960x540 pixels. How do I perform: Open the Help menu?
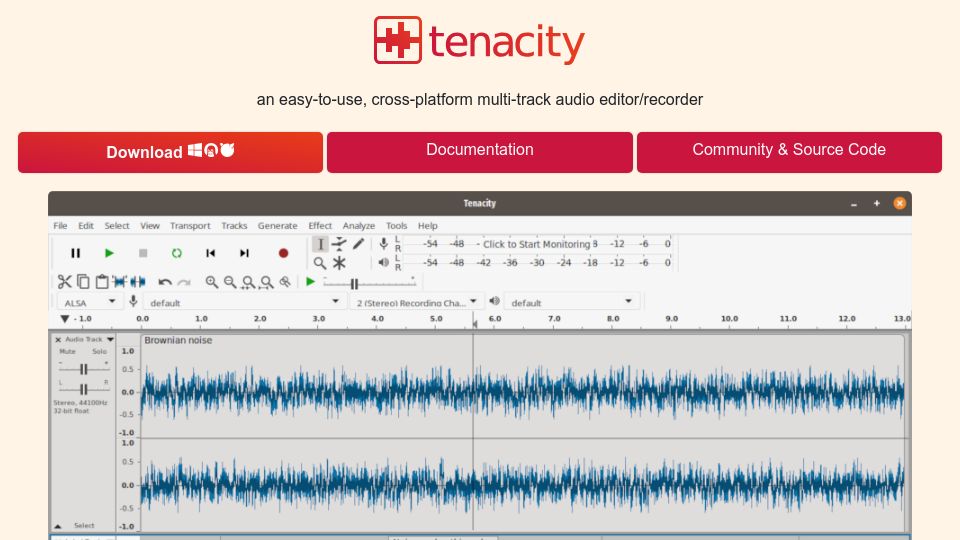point(427,225)
